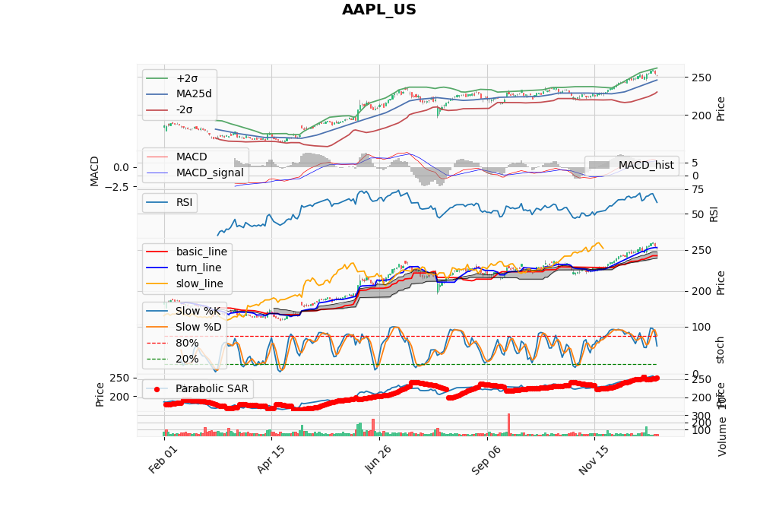Click the MACD y-axis title
The image size is (760, 532).
[94, 171]
